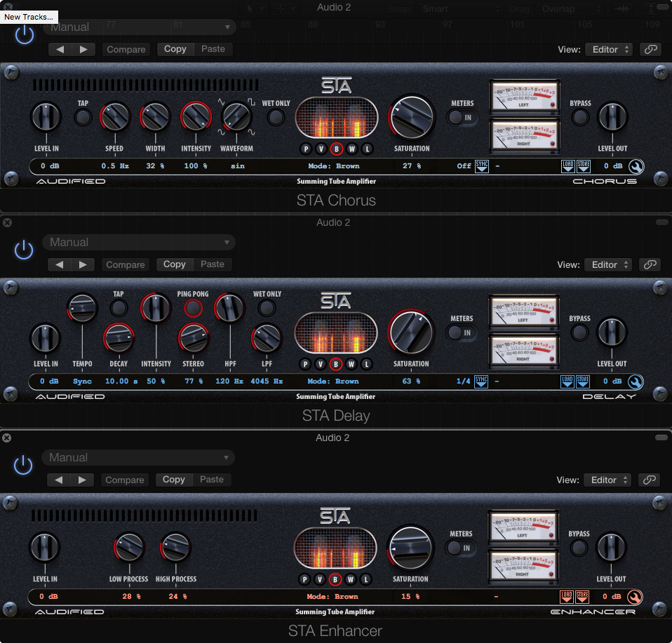
Task: Toggle TAP button on the Chorus
Action: click(83, 116)
